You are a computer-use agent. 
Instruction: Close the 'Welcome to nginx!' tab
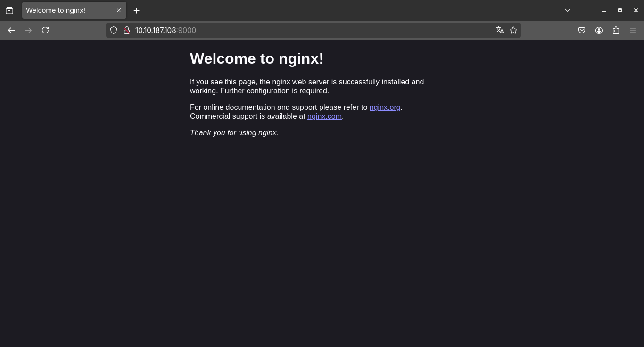pyautogui.click(x=119, y=10)
